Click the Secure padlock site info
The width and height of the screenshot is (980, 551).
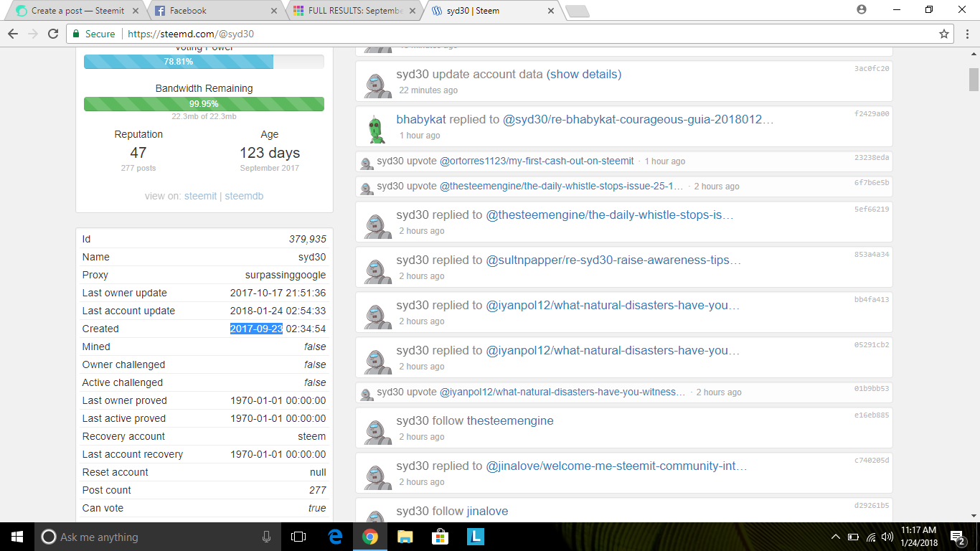point(94,34)
